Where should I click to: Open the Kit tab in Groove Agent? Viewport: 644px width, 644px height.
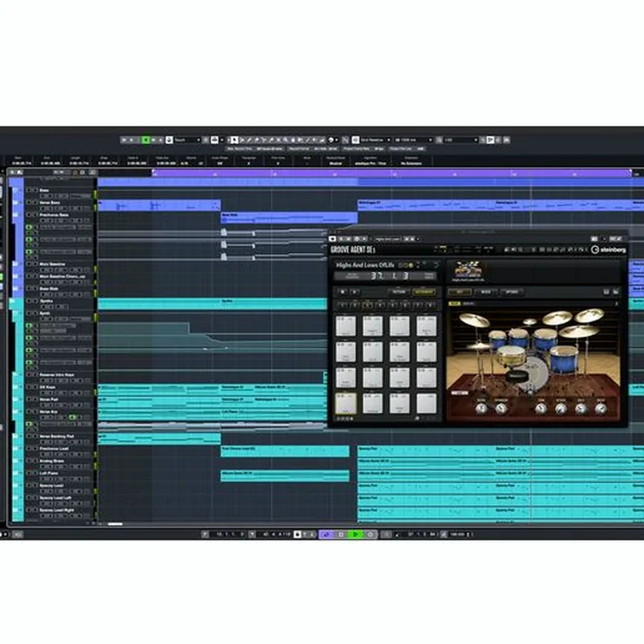coord(460,292)
